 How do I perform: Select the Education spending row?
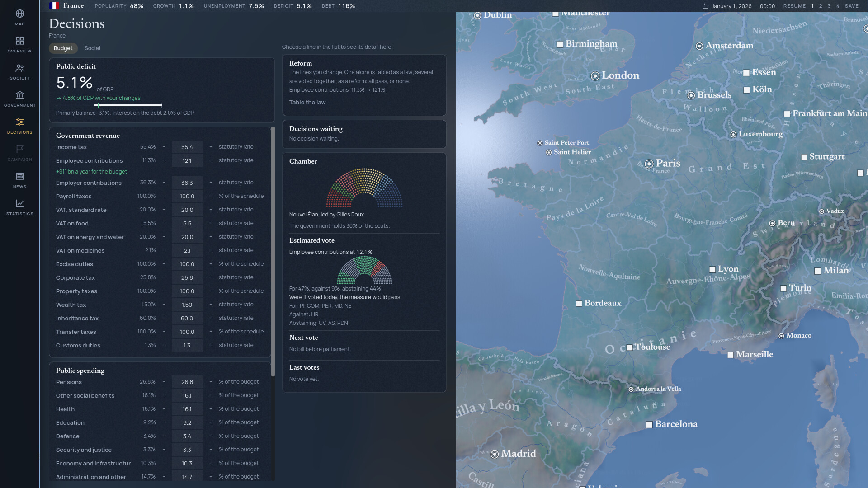pos(160,422)
